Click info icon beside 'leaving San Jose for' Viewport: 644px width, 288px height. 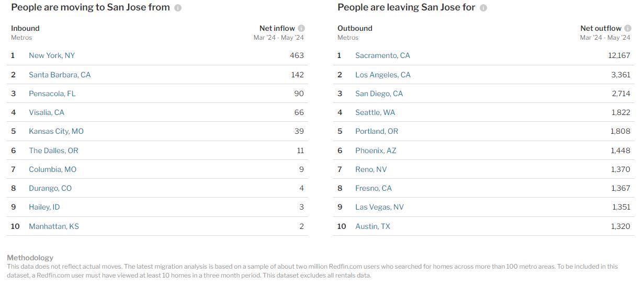[x=483, y=8]
